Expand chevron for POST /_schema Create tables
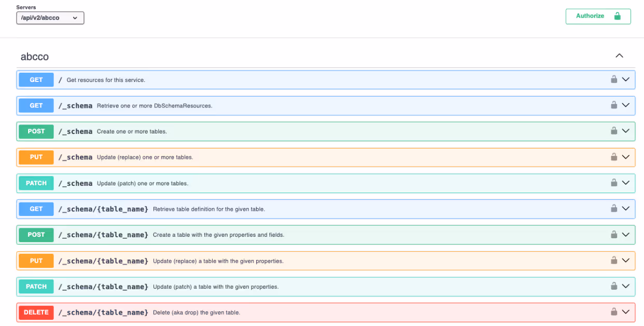644x326 pixels. tap(626, 131)
